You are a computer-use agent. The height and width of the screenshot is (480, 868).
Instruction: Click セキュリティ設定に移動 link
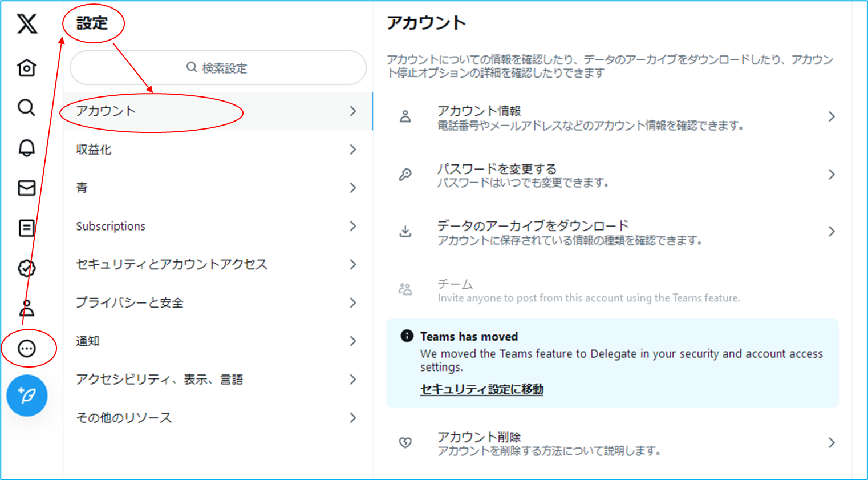coord(482,389)
